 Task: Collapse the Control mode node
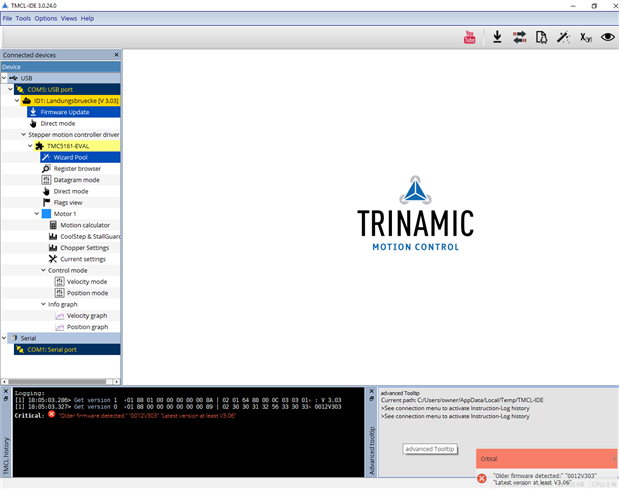tap(43, 270)
